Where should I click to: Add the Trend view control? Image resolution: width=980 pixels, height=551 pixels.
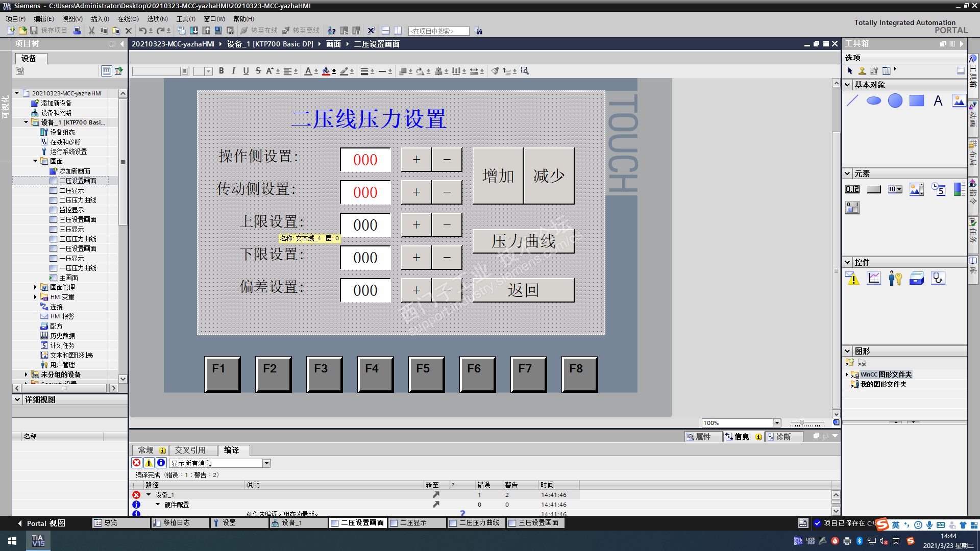(874, 278)
